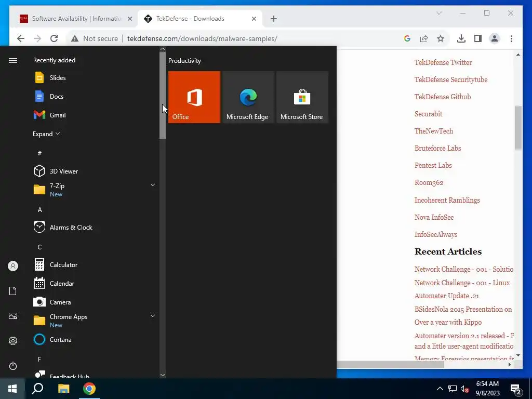Click the page vertical scrollbar thumb

518,128
